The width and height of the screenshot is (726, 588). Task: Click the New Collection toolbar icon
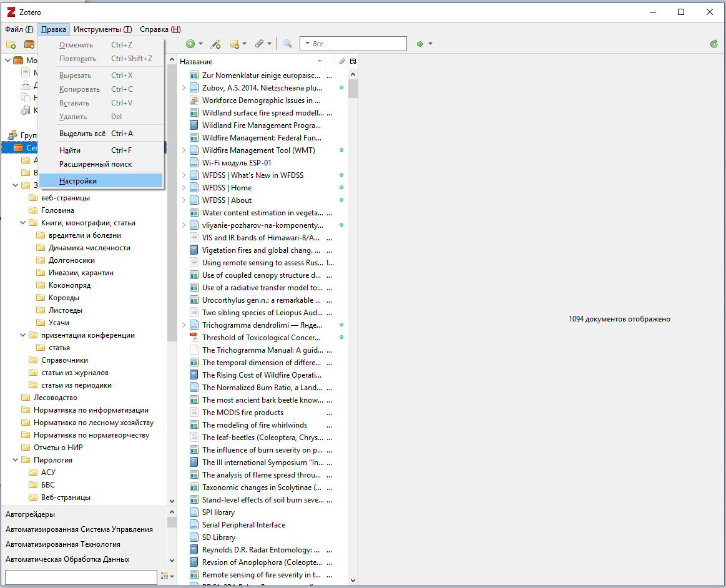click(x=11, y=44)
